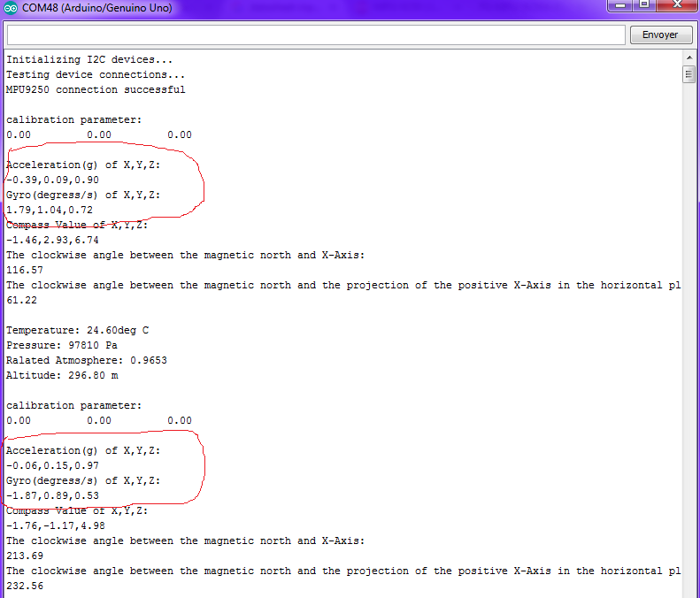Click 'Pressure: 97810 Pa' line
This screenshot has width=700, height=598.
pyautogui.click(x=62, y=345)
